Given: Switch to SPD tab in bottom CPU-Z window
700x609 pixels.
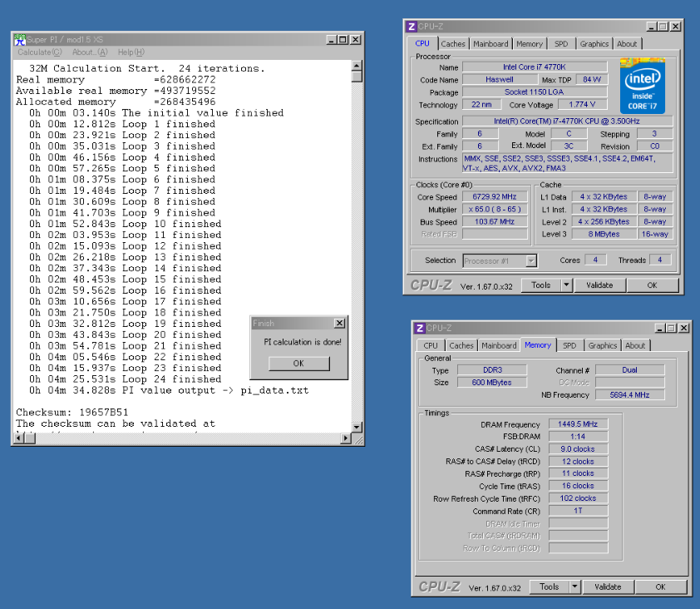Looking at the screenshot, I should 569,345.
